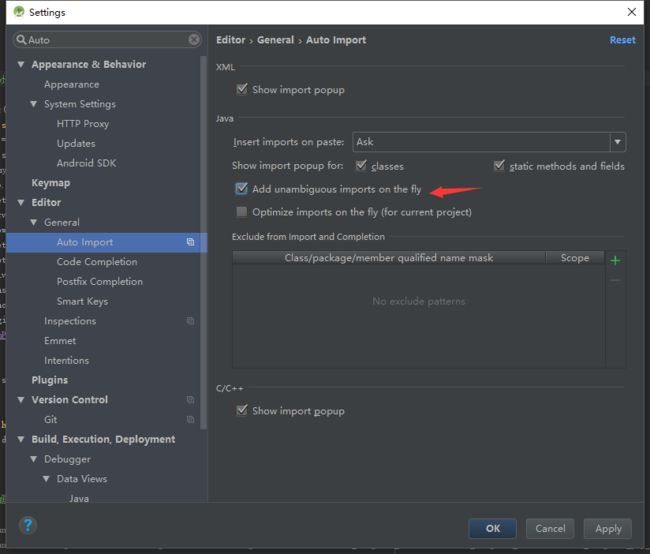Image resolution: width=650 pixels, height=554 pixels.
Task: Click the No exclude patterns placeholder text
Action: (x=419, y=301)
